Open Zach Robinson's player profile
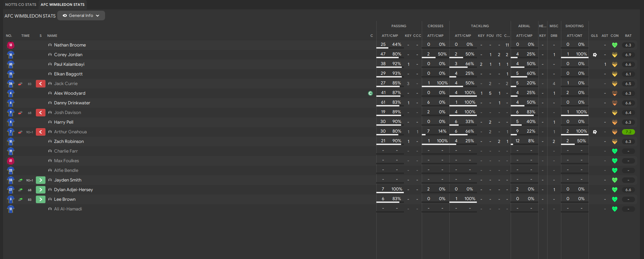 [69, 142]
